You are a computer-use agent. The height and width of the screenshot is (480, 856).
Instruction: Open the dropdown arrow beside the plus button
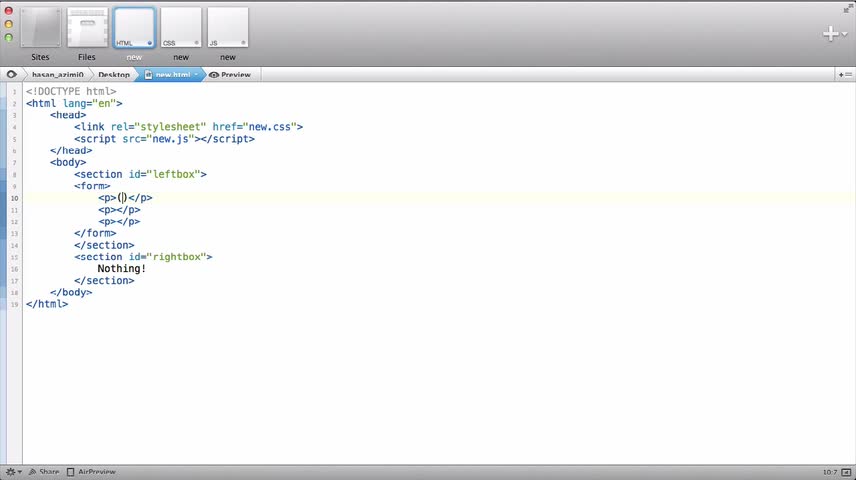845,34
